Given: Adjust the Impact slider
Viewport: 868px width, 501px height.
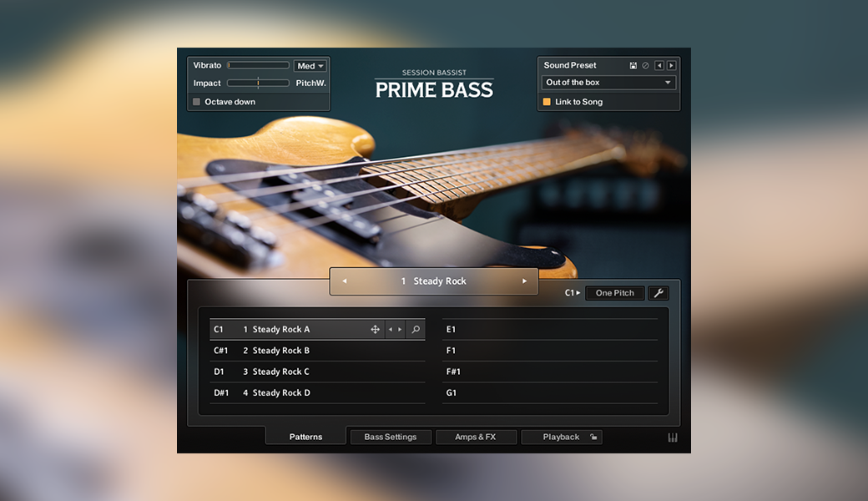Looking at the screenshot, I should [x=259, y=83].
